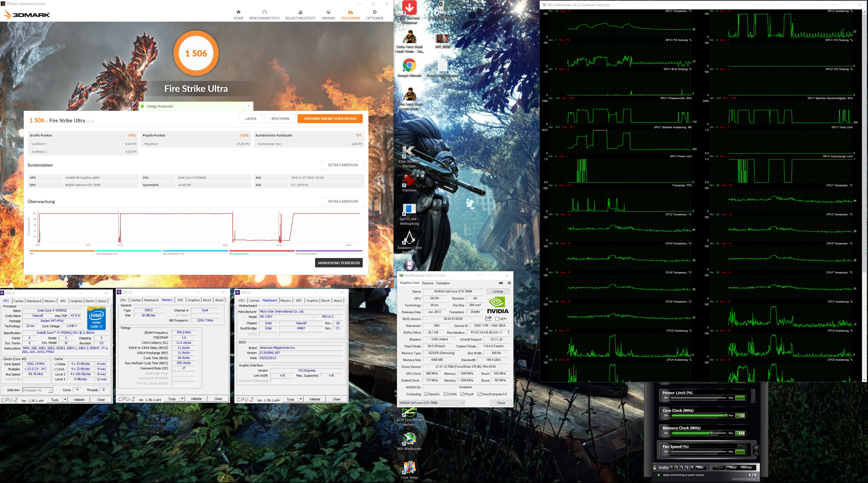This screenshot has height=483, width=868.
Task: Open the lgs510_x64 Verknüpfung desktop shortcut
Action: tap(409, 214)
